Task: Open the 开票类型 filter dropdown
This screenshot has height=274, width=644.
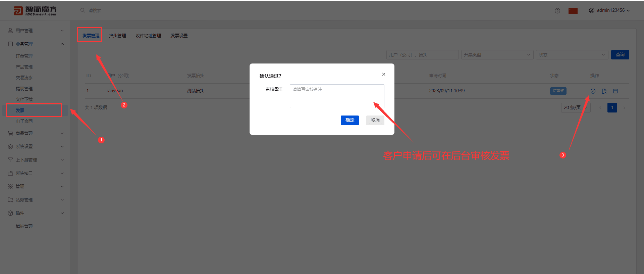Action: coord(497,55)
